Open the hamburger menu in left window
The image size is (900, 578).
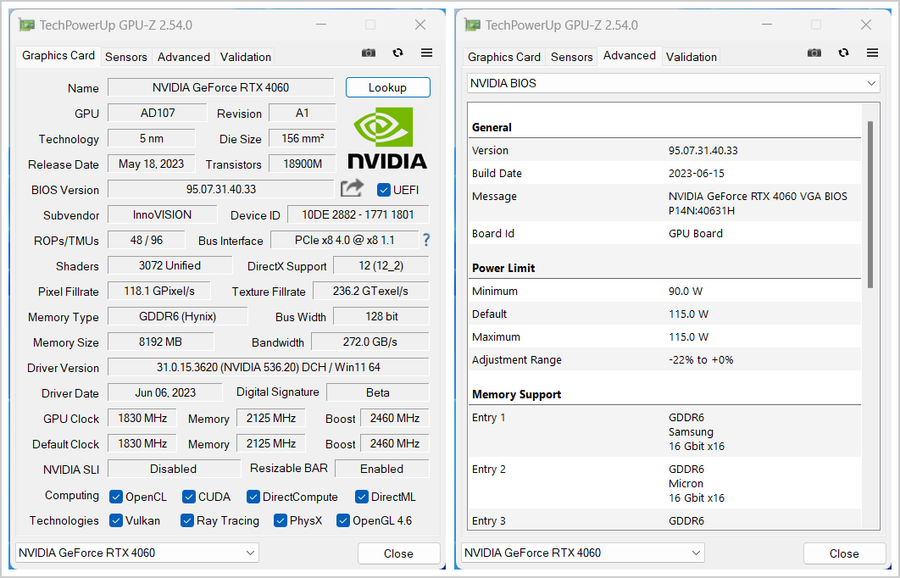pyautogui.click(x=427, y=53)
